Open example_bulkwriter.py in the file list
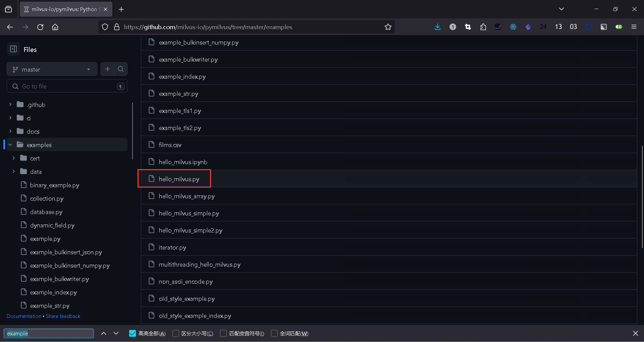This screenshot has height=342, width=644. tap(188, 60)
